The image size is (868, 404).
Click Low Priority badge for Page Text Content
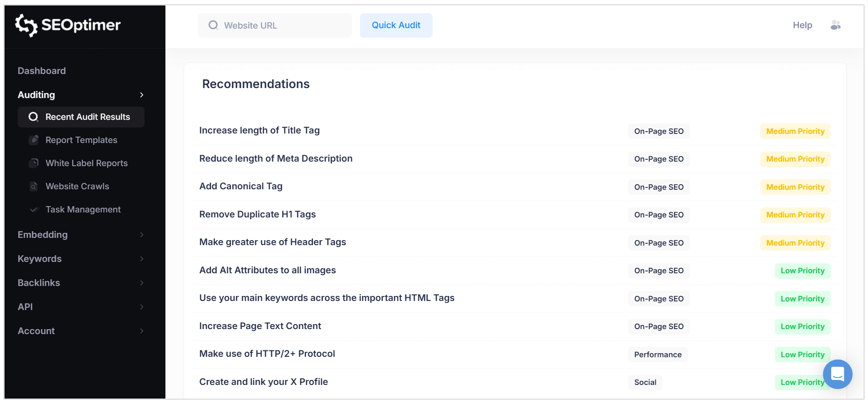point(803,326)
